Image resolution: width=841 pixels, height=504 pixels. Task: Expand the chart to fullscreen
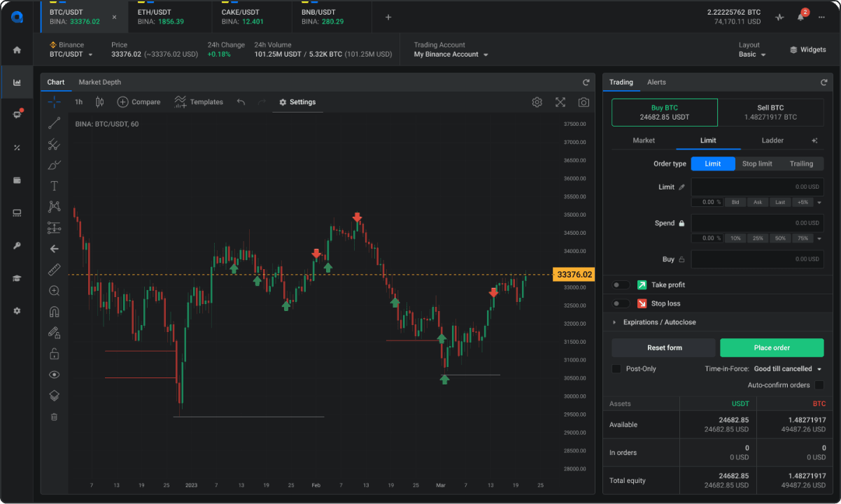click(x=560, y=101)
